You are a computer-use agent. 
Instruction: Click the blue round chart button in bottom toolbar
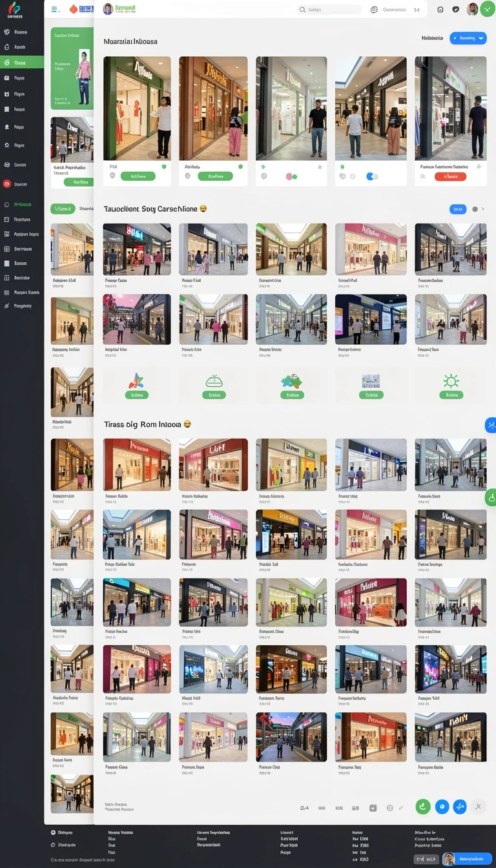click(x=460, y=806)
